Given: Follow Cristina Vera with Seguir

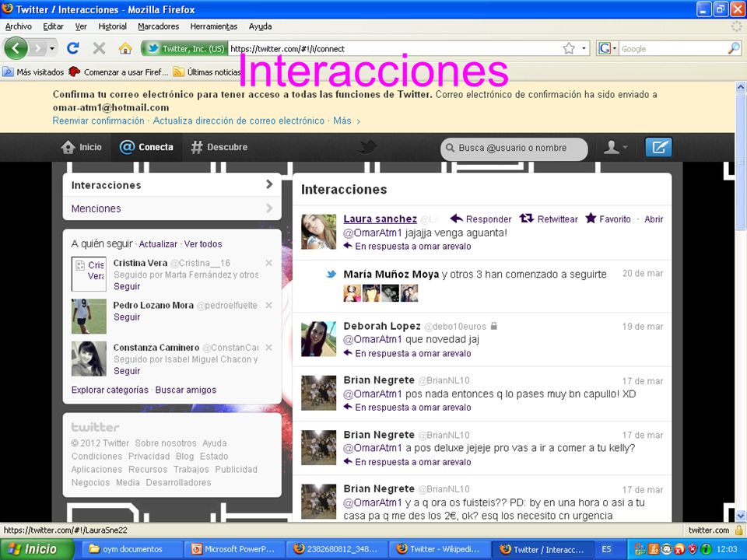Looking at the screenshot, I should pyautogui.click(x=127, y=286).
